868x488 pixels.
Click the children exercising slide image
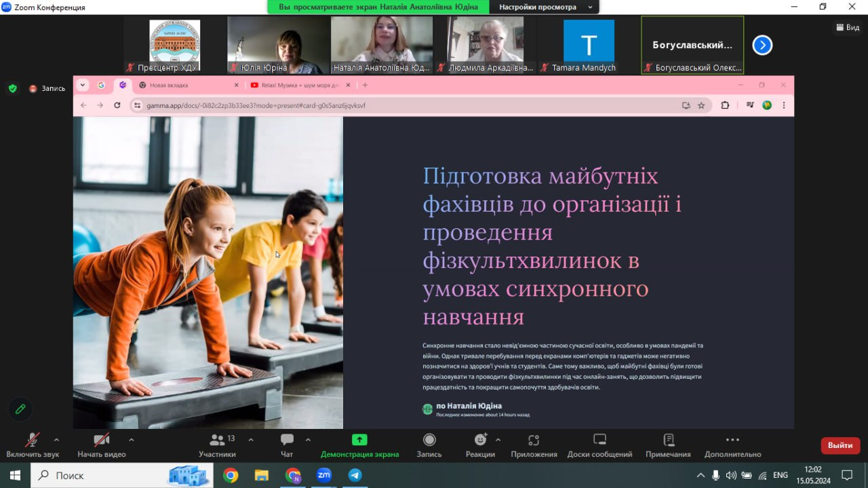coord(208,272)
